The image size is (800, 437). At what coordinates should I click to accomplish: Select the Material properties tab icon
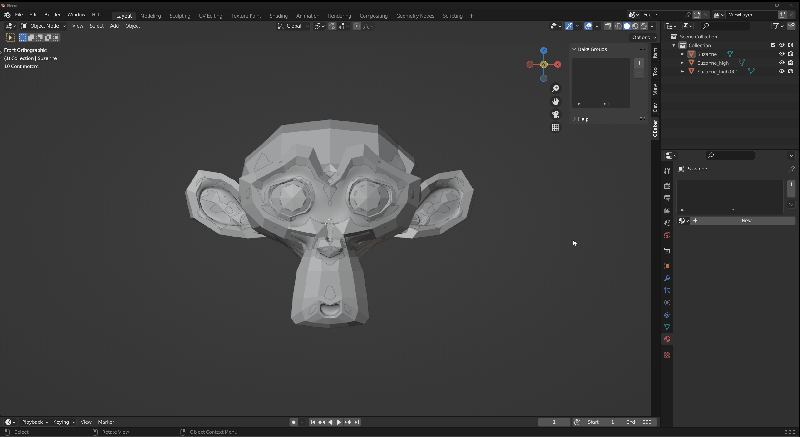pyautogui.click(x=667, y=339)
